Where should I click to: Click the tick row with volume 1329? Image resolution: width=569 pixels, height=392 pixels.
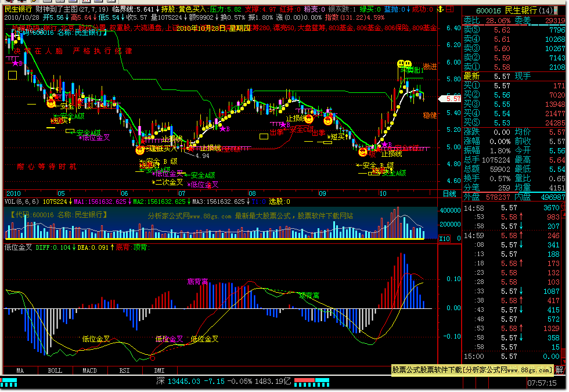[x=512, y=329]
